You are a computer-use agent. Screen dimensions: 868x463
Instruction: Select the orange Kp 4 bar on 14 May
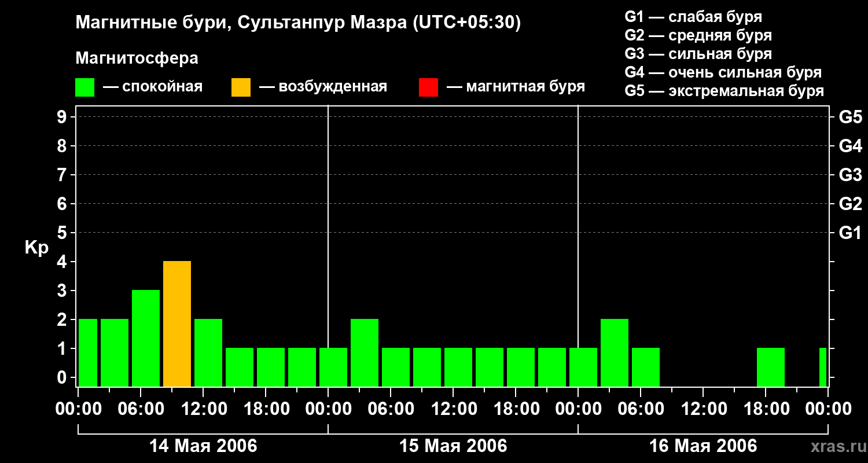pos(177,324)
